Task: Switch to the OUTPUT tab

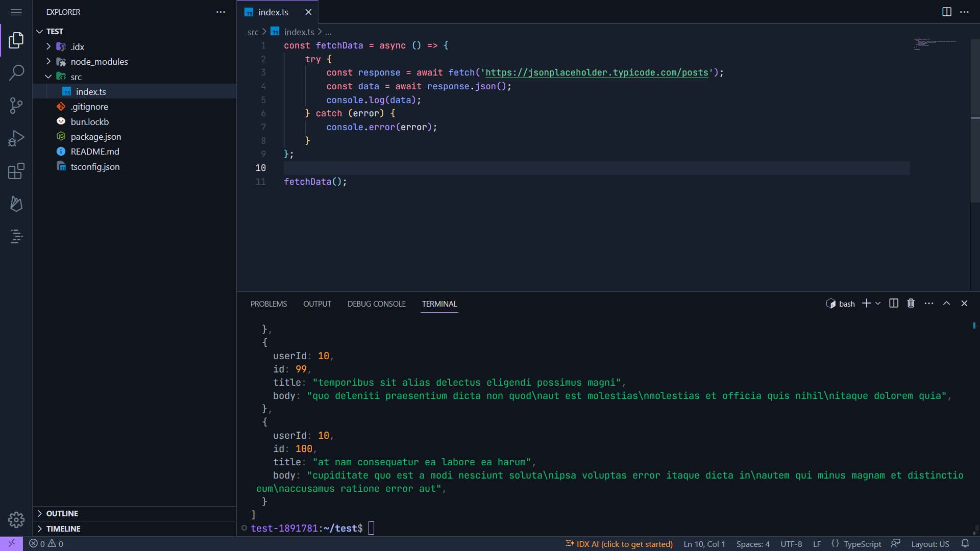Action: [x=317, y=304]
